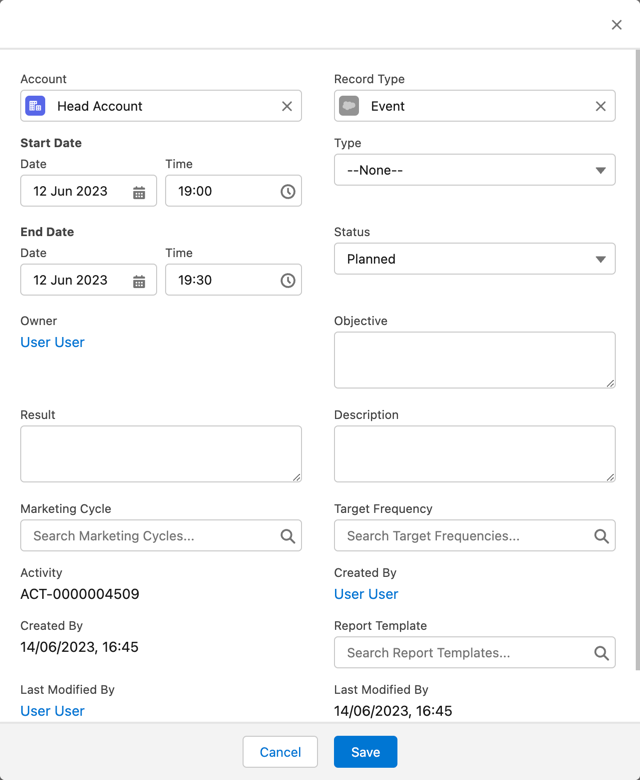Open the End Date calendar picker
The height and width of the screenshot is (780, 640).
click(x=139, y=281)
